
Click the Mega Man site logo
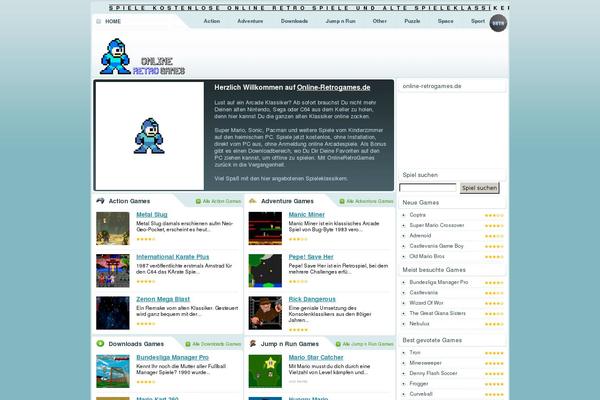142,57
